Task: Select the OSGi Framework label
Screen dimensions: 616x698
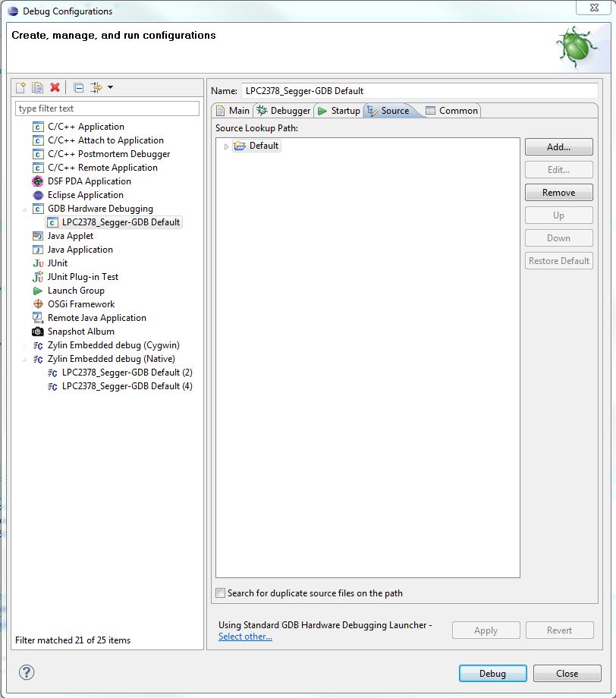Action: [81, 304]
